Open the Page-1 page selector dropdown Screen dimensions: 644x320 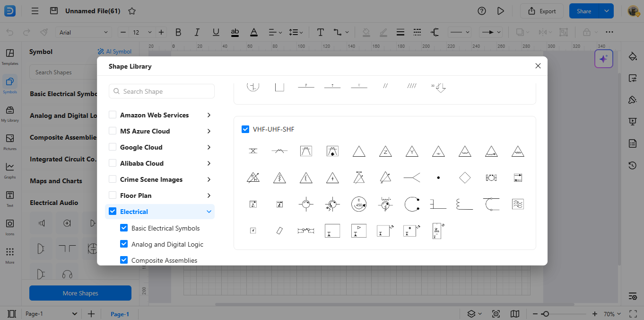[x=52, y=314]
